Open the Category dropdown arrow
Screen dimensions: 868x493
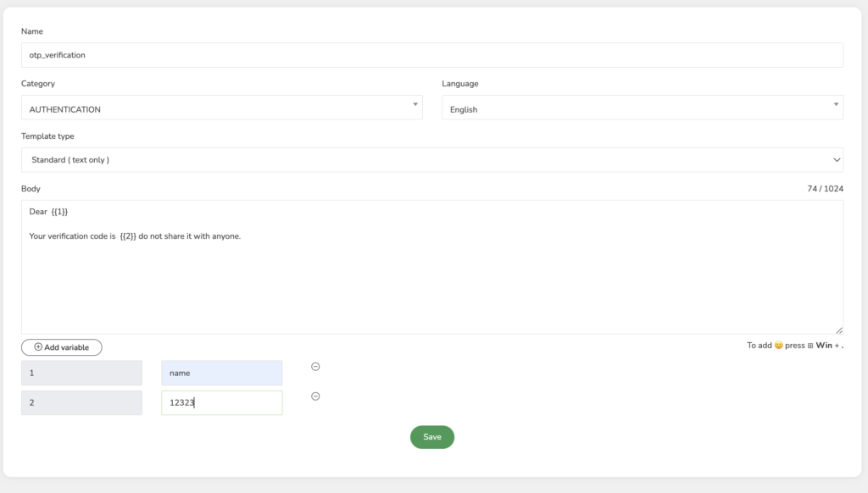pos(415,104)
